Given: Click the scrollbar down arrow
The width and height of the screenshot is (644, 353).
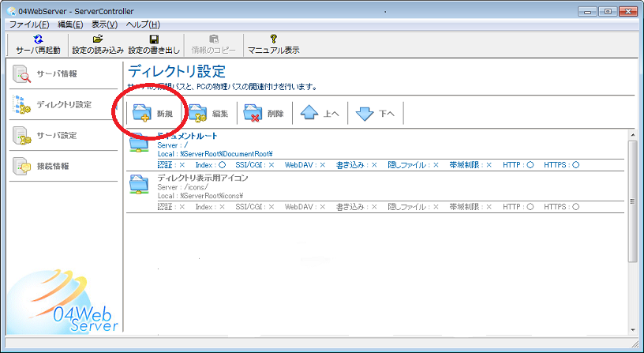Looking at the screenshot, I should pos(633,329).
